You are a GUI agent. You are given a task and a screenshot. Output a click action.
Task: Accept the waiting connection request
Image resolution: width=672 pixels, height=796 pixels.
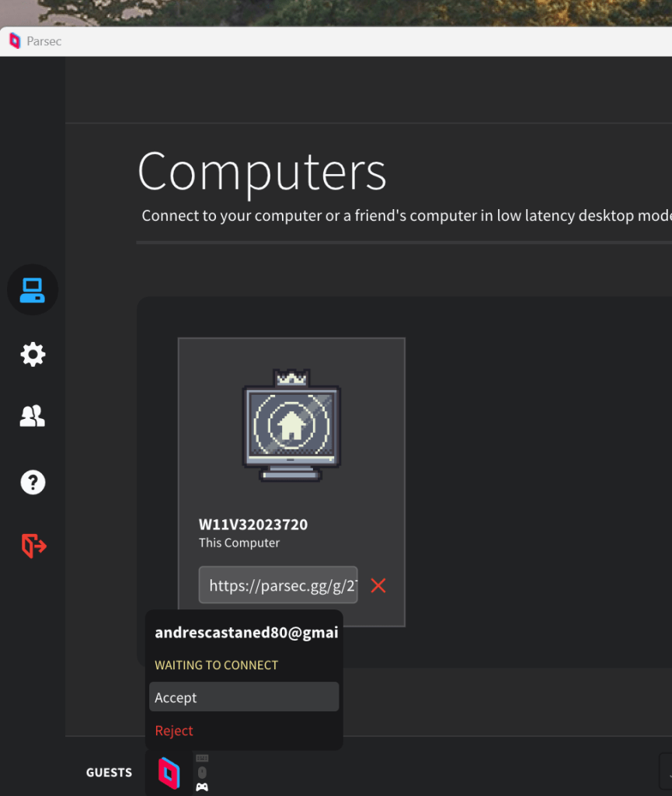(244, 697)
